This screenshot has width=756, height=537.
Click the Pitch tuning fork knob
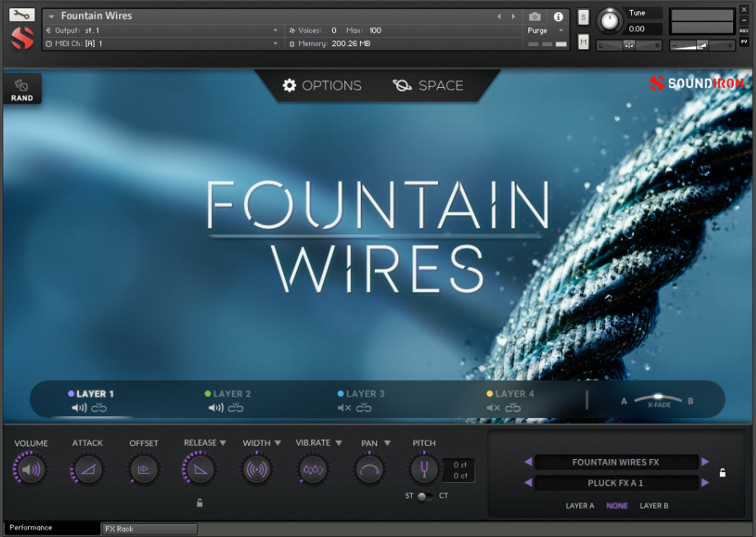click(424, 469)
